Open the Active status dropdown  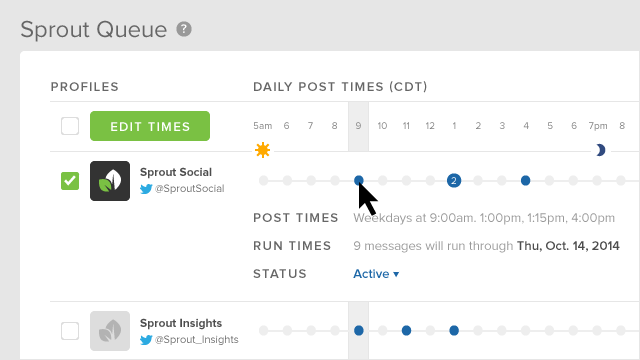click(376, 274)
